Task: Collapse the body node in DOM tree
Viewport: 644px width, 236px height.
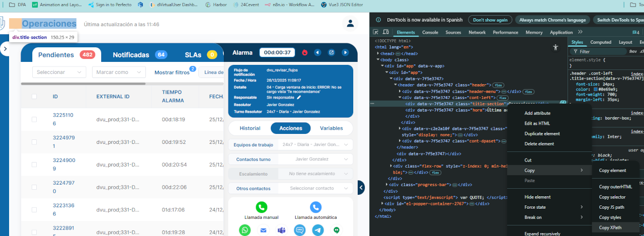Action: 378,59
